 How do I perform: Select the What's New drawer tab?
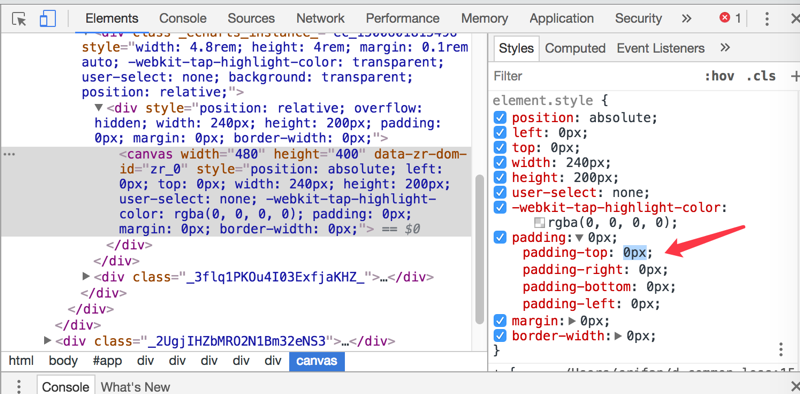(135, 386)
